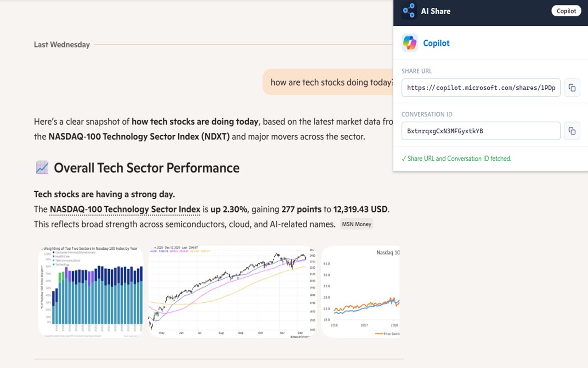Focus the Conversation ID text field
588x368 pixels.
coord(481,131)
